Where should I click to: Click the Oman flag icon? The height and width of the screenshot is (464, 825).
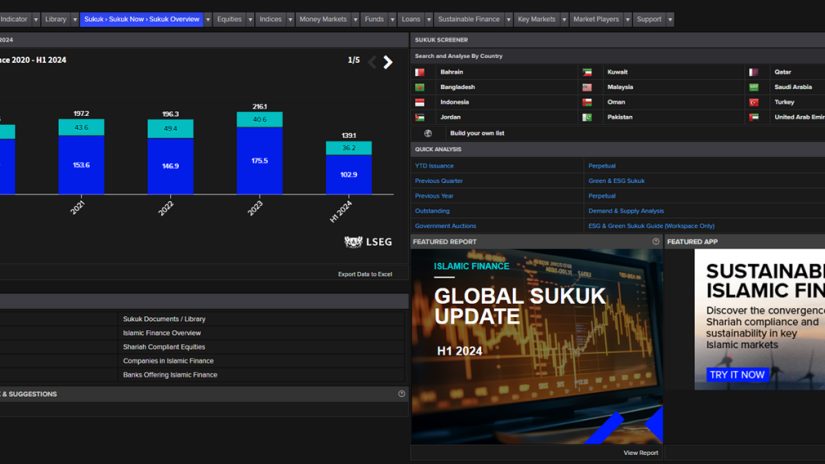(587, 102)
